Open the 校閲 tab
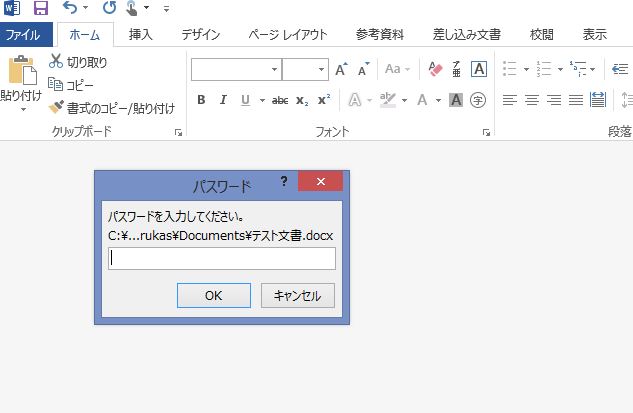The height and width of the screenshot is (413, 633). pos(541,35)
